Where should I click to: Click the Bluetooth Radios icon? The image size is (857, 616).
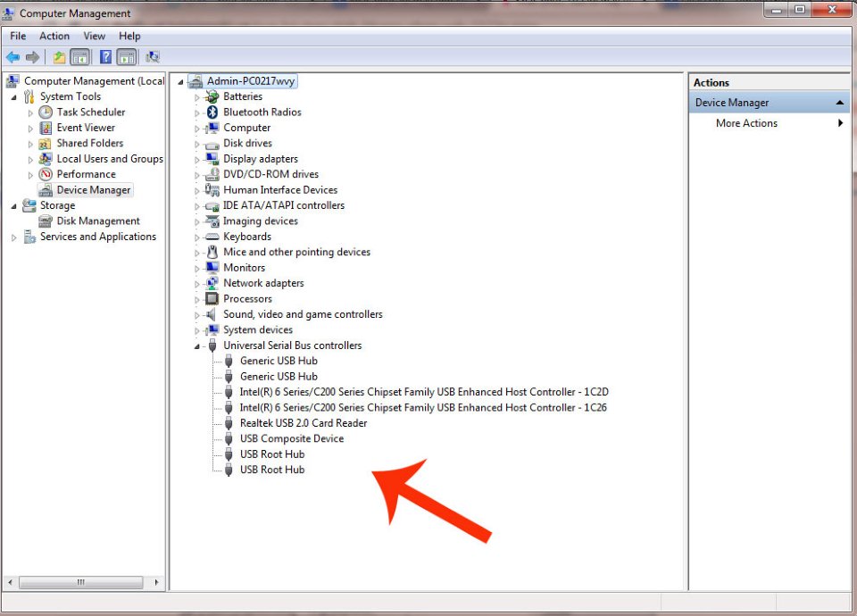212,112
